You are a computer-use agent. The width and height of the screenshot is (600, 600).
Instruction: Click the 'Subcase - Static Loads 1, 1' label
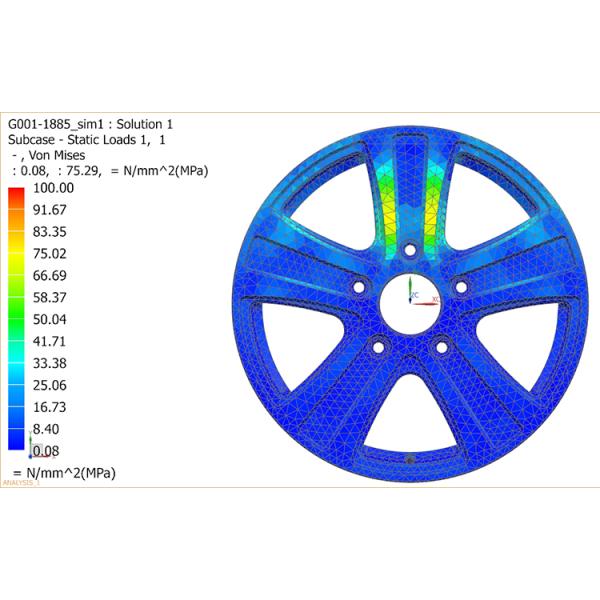click(x=86, y=139)
